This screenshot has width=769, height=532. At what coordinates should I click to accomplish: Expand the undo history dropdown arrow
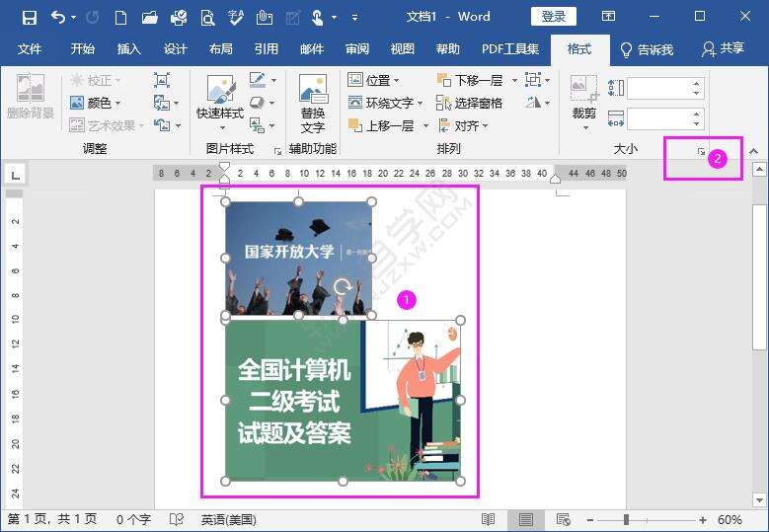coord(74,18)
